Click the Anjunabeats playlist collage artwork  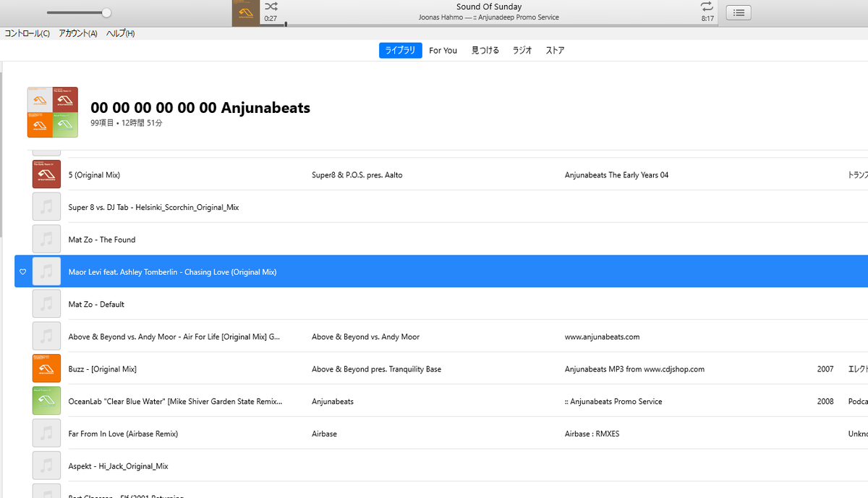53,112
